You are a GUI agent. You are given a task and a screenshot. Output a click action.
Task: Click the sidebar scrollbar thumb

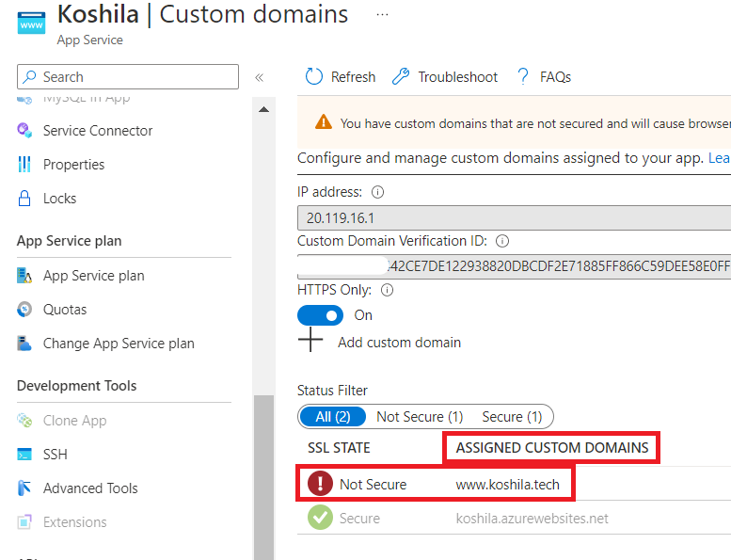[263, 477]
